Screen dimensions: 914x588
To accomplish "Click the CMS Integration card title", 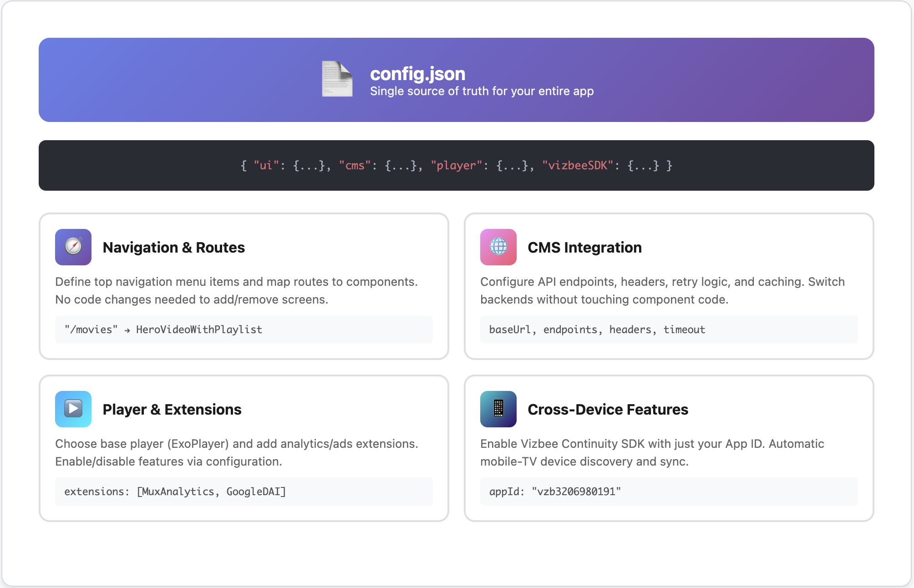I will [x=584, y=248].
